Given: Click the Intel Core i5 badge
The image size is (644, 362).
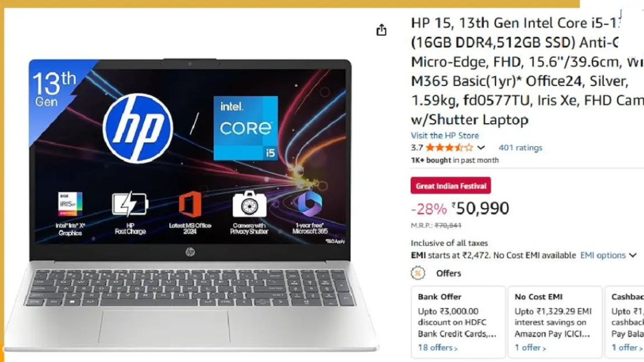Looking at the screenshot, I should point(246,128).
